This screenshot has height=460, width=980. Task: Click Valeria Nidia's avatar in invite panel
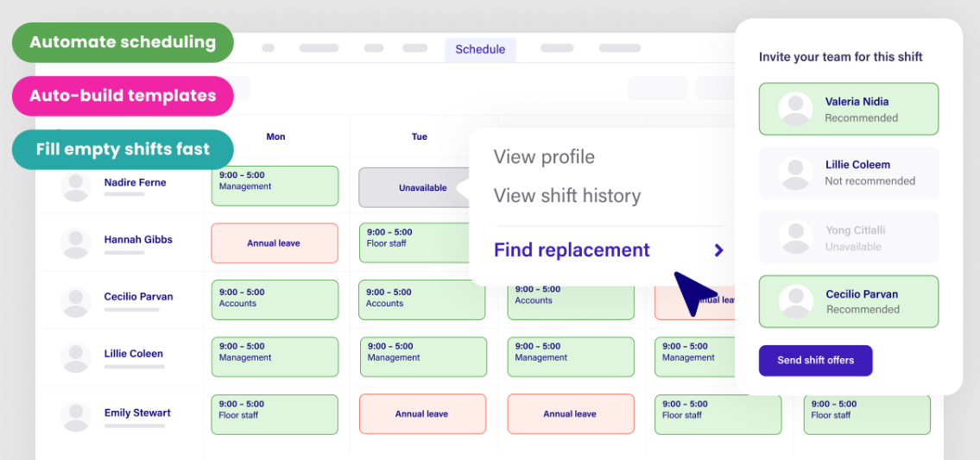795,110
